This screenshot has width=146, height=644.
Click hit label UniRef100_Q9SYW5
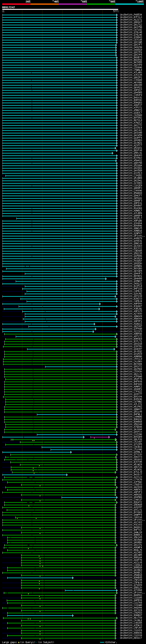click(131, 42)
